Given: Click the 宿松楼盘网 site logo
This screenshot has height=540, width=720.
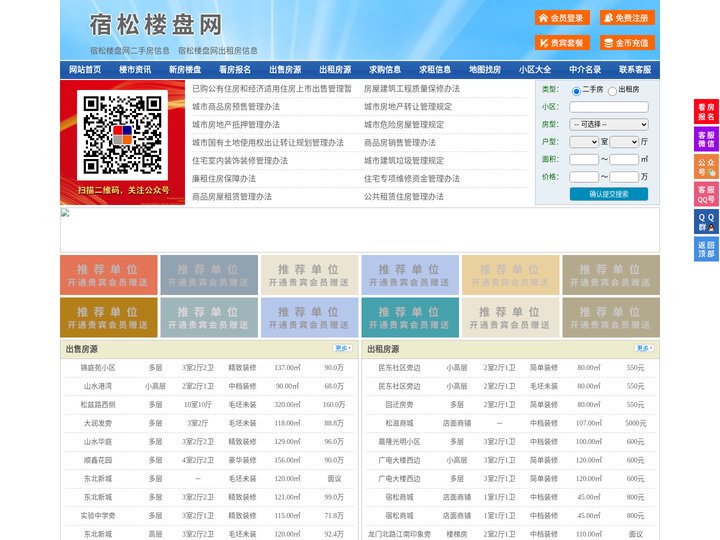Looking at the screenshot, I should click(x=156, y=25).
